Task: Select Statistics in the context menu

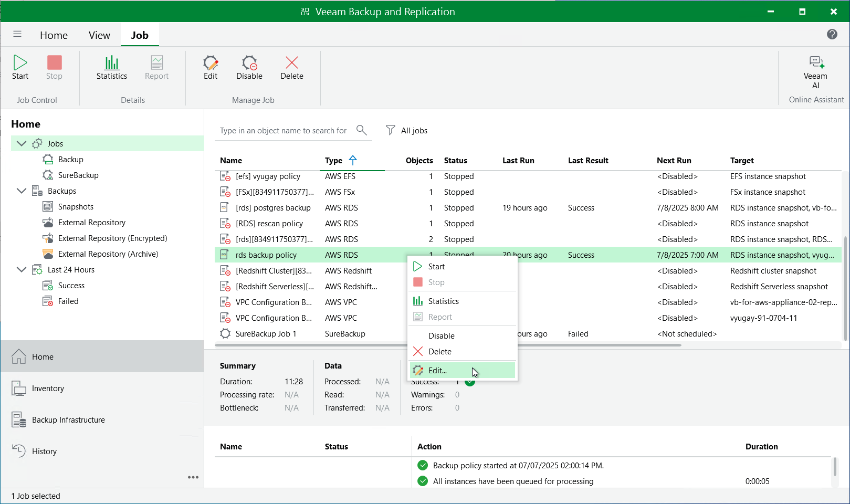Action: pyautogui.click(x=443, y=301)
